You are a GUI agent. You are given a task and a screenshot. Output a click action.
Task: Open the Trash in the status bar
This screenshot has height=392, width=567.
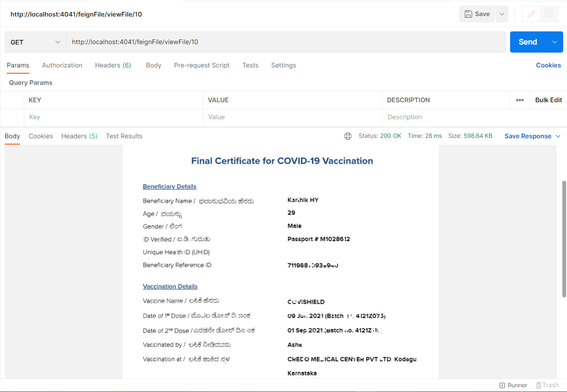click(x=547, y=385)
